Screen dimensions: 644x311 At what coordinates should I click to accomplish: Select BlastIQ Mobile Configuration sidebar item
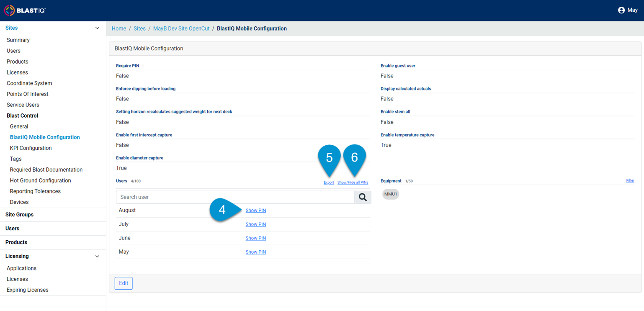pyautogui.click(x=45, y=137)
